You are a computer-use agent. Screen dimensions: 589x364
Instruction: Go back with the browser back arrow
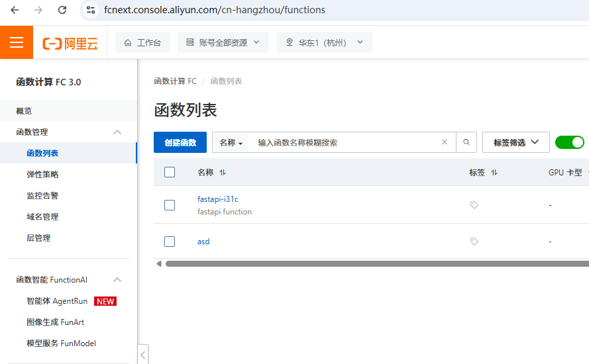click(15, 10)
